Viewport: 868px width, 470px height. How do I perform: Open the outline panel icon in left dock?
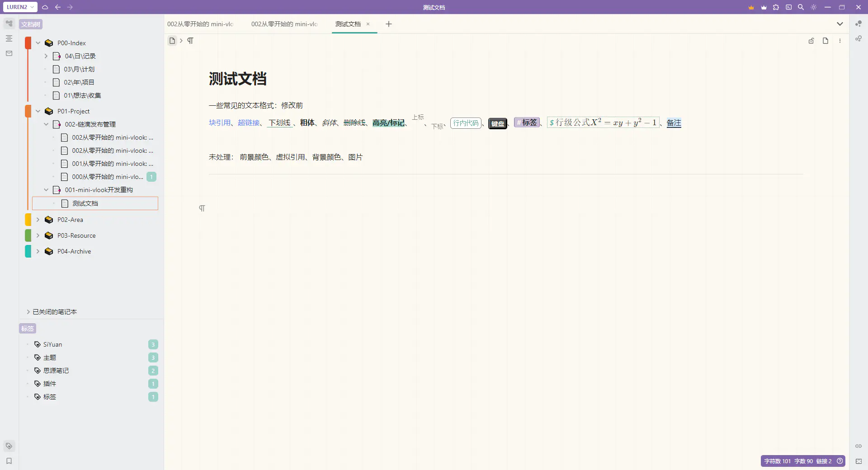9,38
